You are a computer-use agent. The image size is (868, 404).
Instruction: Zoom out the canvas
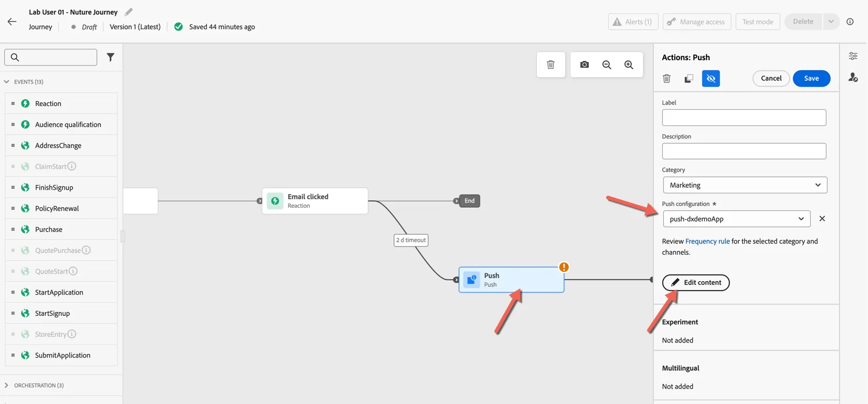point(607,65)
